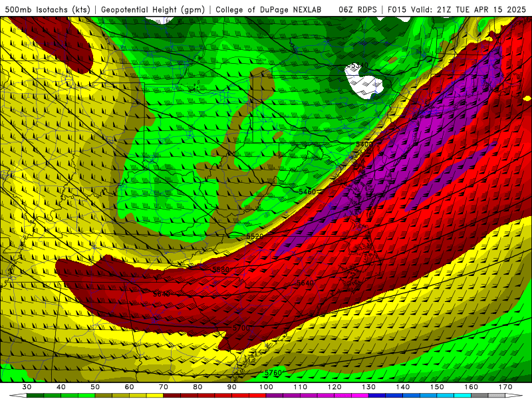Click the 5760 height contour label

pyautogui.click(x=273, y=373)
